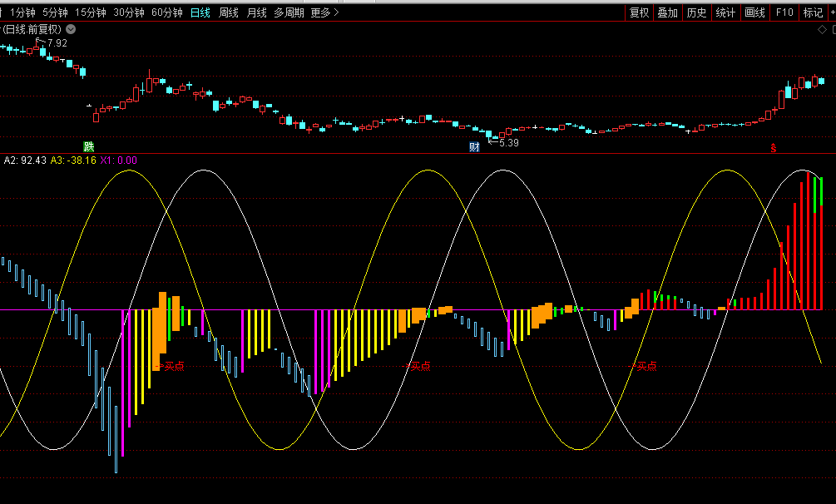Open dropdown arrow next to 日线 前复权
836x504 pixels.
(x=71, y=29)
